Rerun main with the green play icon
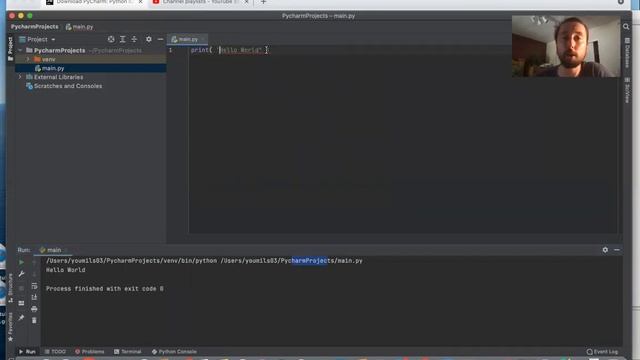 point(21,262)
